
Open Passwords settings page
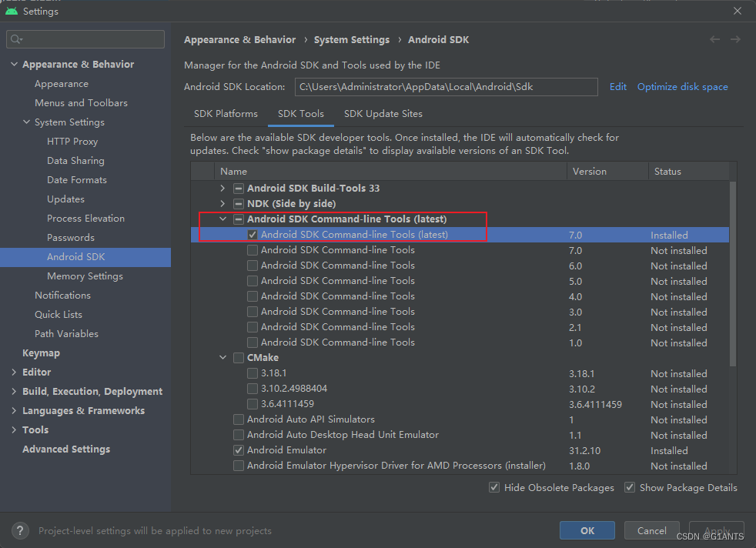(x=70, y=238)
